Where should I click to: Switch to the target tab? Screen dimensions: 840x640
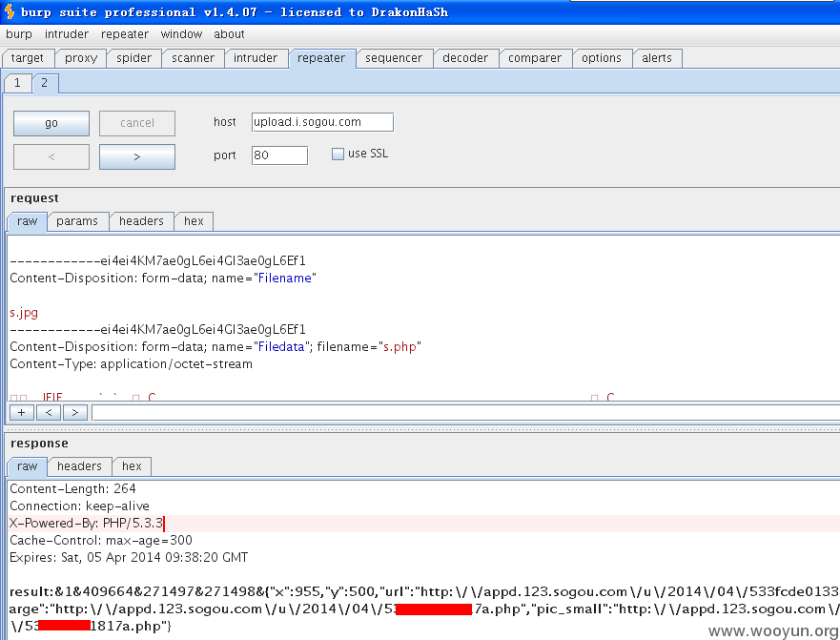tap(28, 58)
